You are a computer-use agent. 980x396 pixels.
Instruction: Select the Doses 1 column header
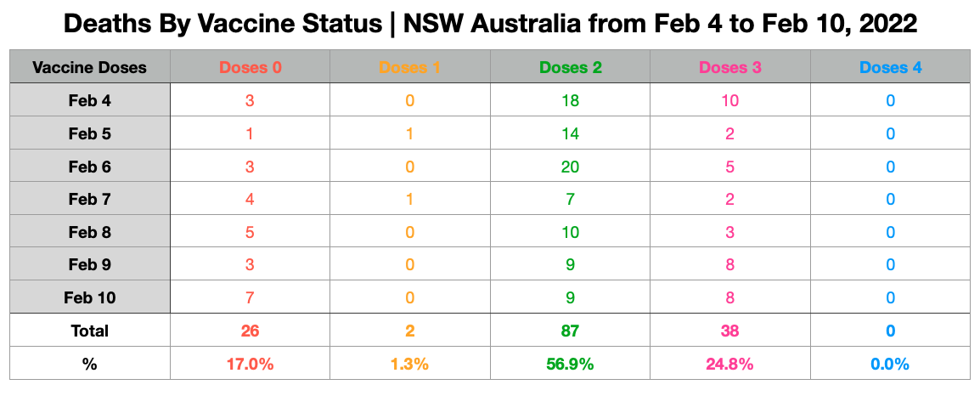[410, 68]
